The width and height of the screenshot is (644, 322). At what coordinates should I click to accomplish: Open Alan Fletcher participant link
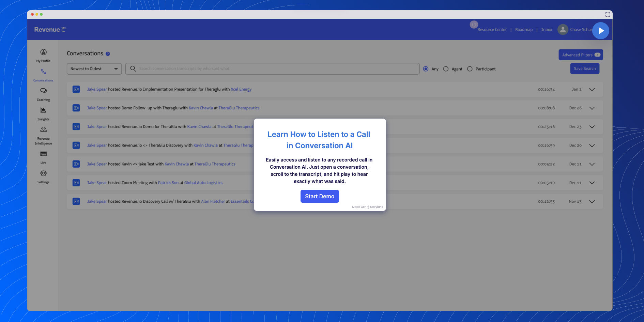pyautogui.click(x=213, y=201)
